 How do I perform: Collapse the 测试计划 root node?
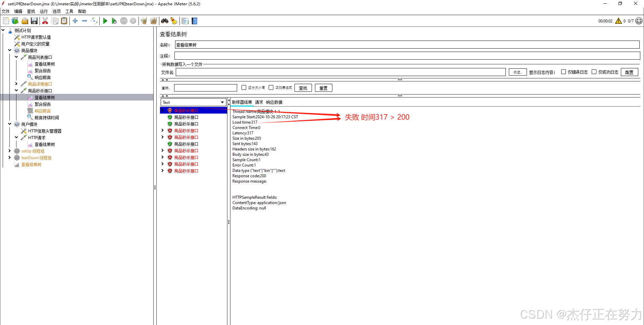[x=3, y=30]
